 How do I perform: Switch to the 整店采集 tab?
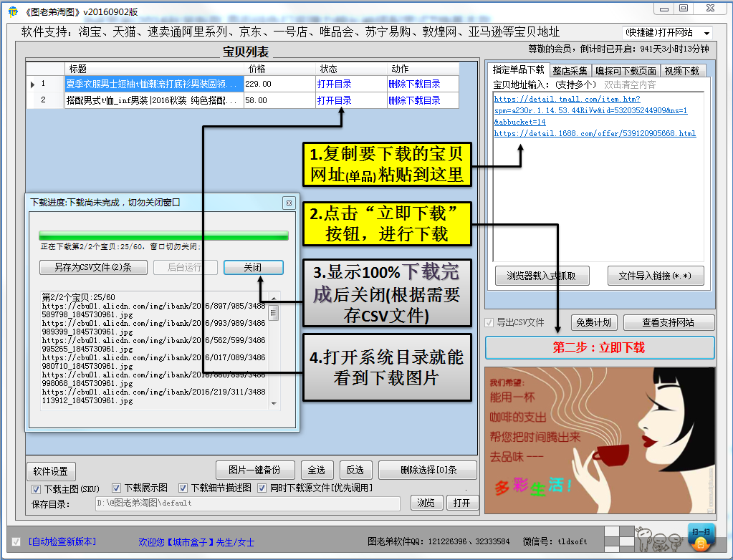click(571, 69)
